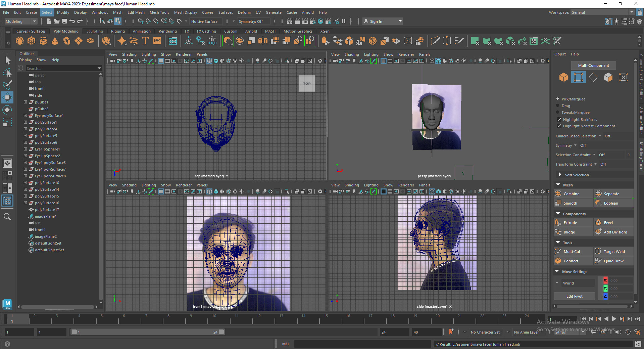Toggle Highlight Backfaces option
Image resolution: width=644 pixels, height=349 pixels.
click(x=559, y=119)
